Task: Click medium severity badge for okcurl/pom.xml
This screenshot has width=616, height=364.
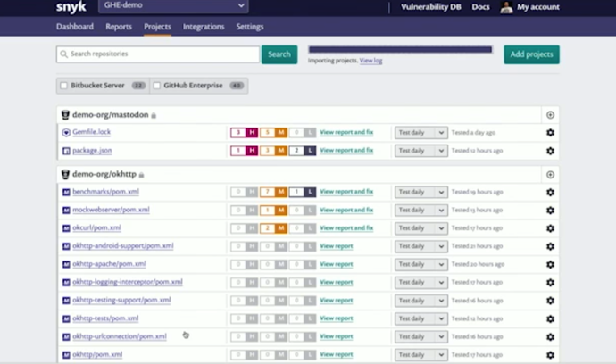Action: (273, 228)
